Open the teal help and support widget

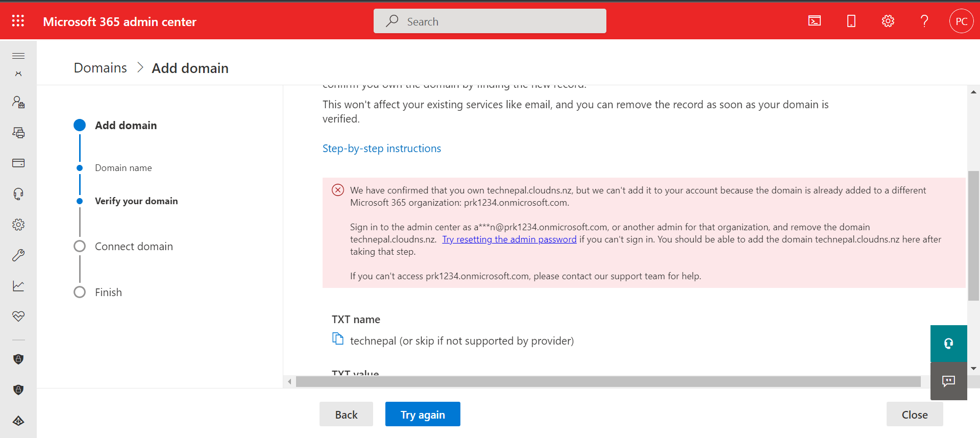pos(949,344)
